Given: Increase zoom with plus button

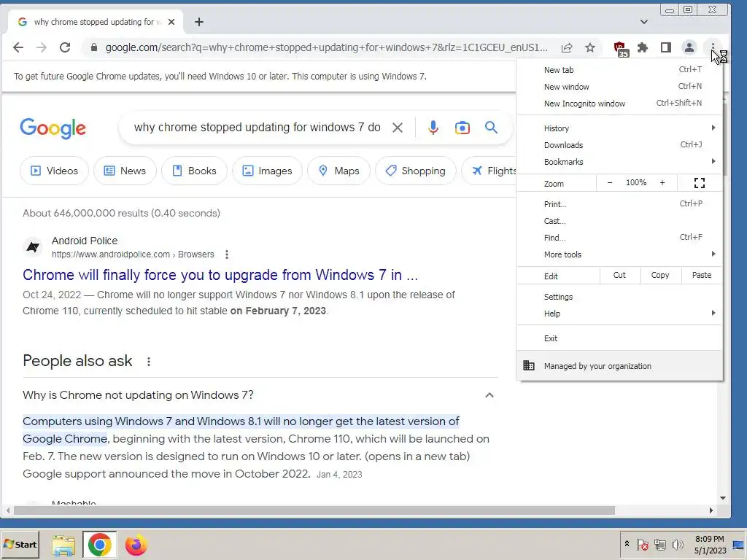Looking at the screenshot, I should [662, 183].
